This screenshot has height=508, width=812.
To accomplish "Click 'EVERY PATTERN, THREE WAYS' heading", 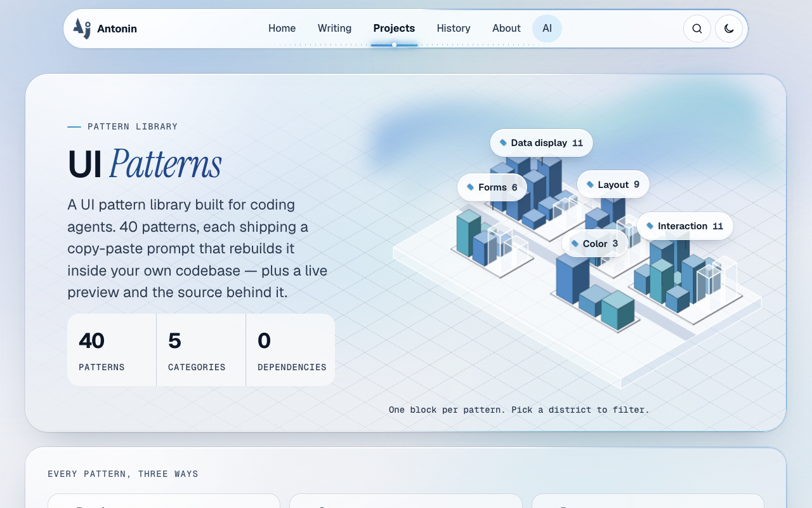I will [123, 474].
